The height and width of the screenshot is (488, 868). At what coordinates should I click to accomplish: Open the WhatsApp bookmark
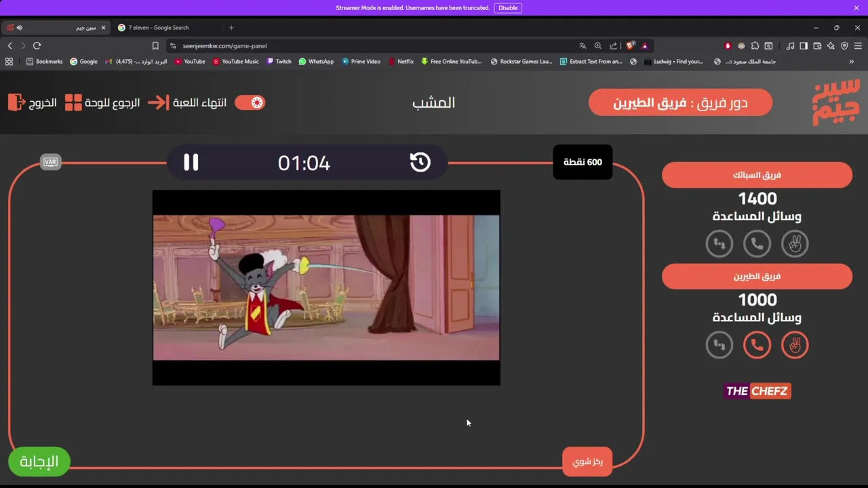pos(316,61)
